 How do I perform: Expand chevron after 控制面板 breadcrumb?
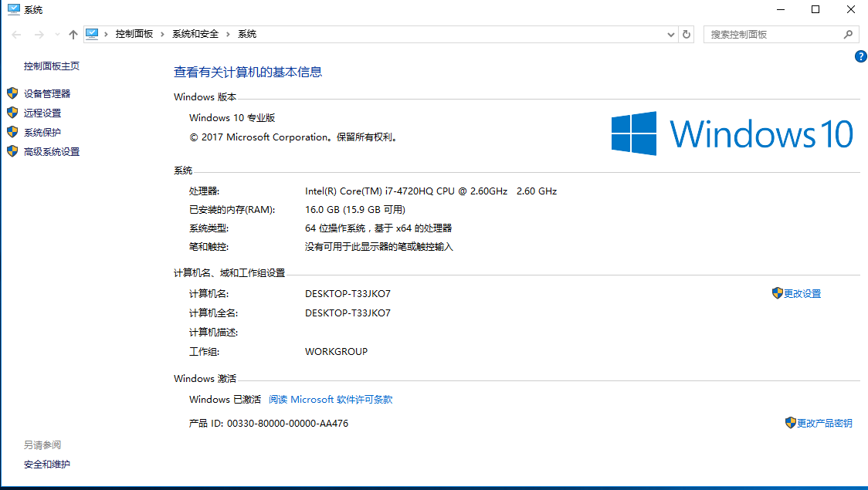(x=162, y=34)
